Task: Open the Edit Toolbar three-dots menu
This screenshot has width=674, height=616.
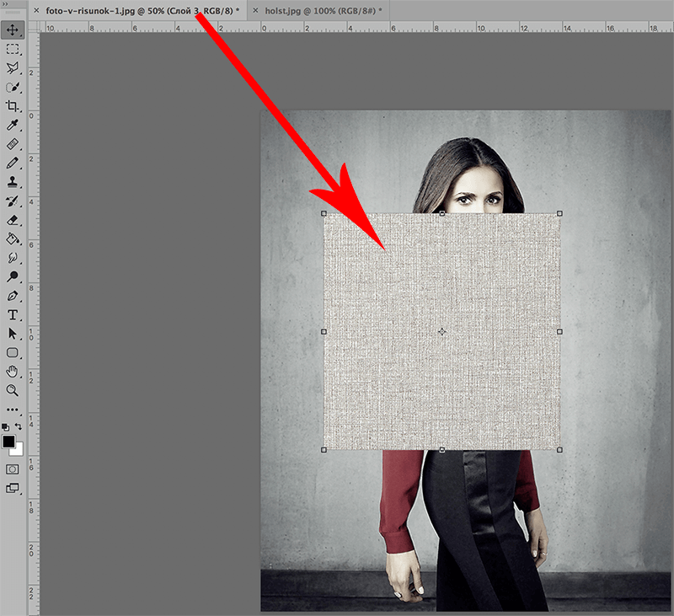Action: [x=13, y=410]
